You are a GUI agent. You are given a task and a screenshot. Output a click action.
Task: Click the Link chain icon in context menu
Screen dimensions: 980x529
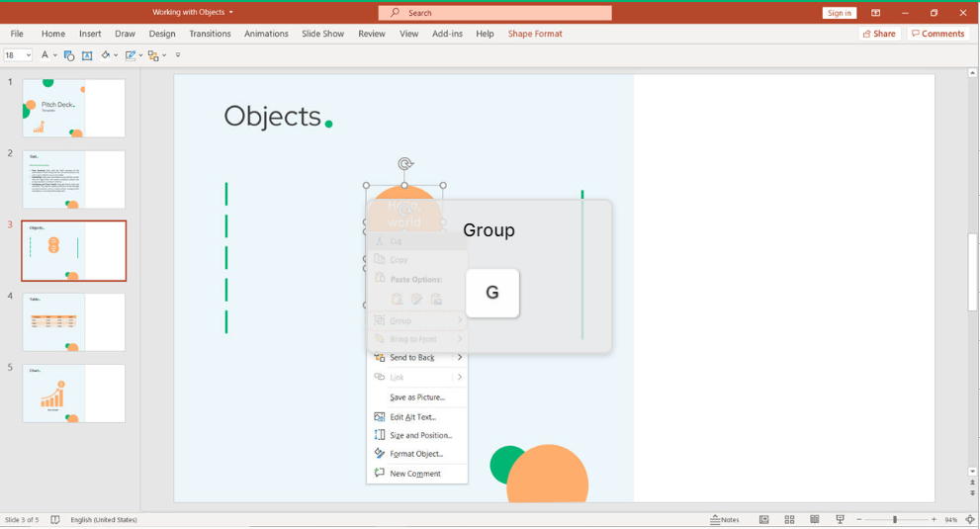coord(379,377)
